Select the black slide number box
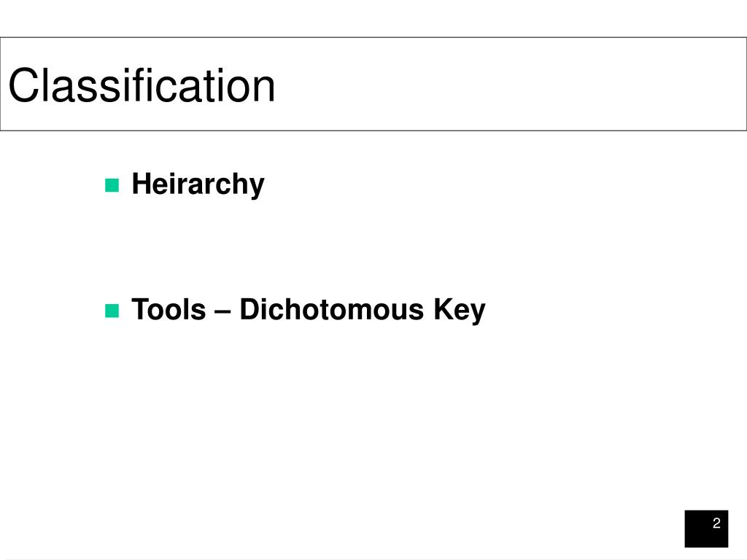 point(706,529)
